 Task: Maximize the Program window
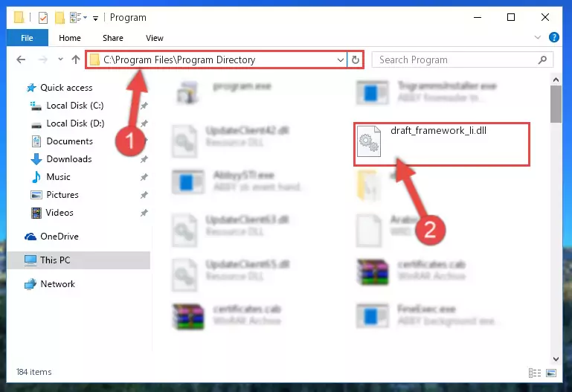511,17
